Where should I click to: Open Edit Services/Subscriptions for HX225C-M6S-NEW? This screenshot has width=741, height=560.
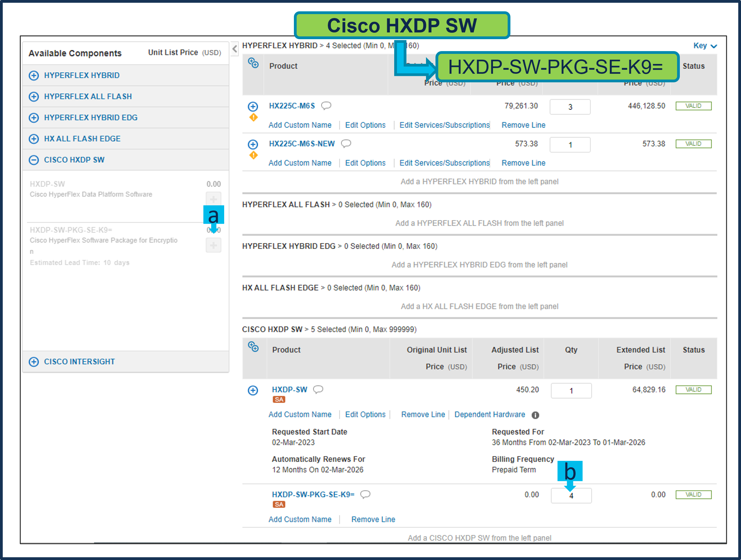pos(444,163)
